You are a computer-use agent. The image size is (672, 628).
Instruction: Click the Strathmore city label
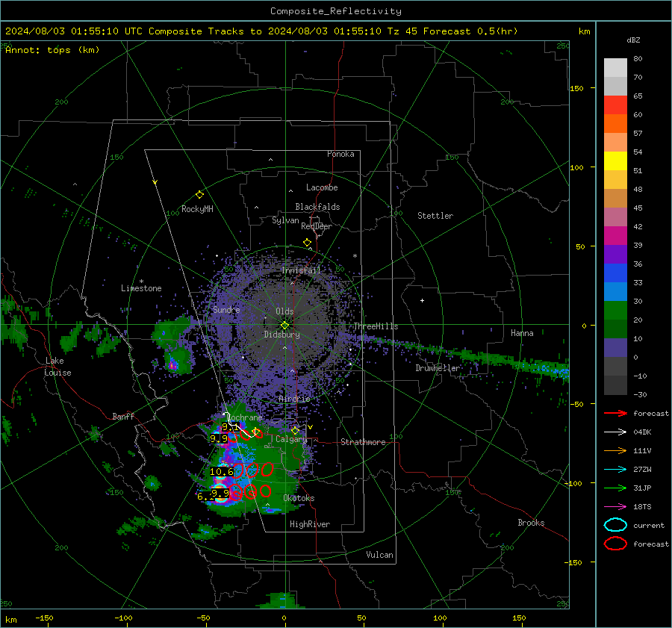(363, 442)
